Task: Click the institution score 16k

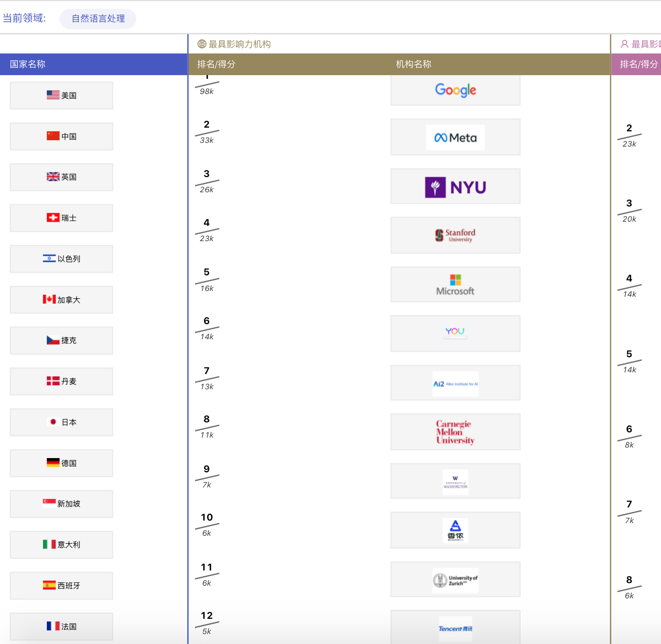Action: tap(206, 288)
